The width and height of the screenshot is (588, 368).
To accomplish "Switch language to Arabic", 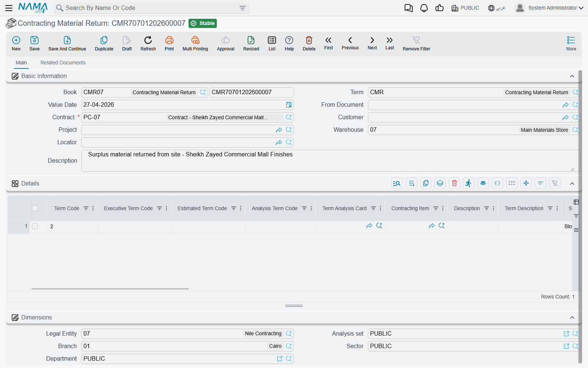I will pos(497,8).
